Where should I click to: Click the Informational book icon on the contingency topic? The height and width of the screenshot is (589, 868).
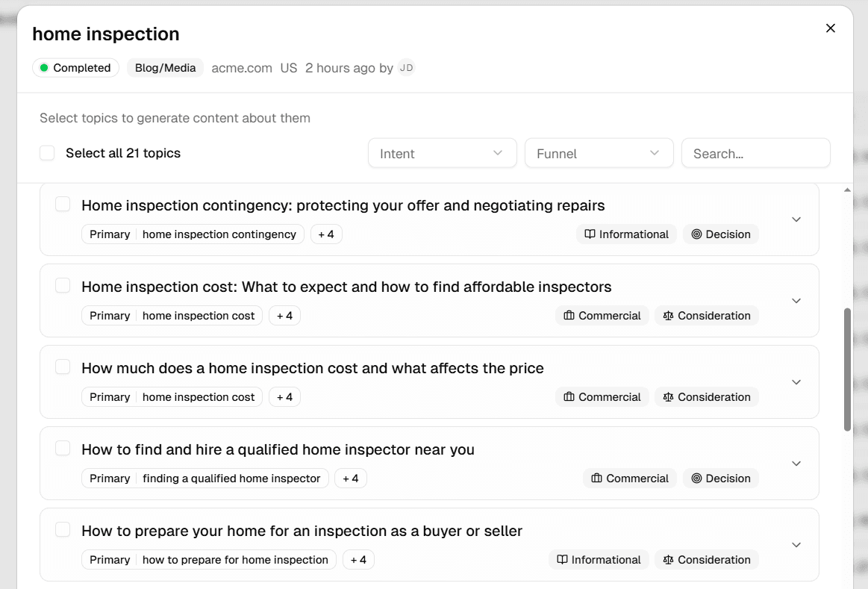coord(590,234)
